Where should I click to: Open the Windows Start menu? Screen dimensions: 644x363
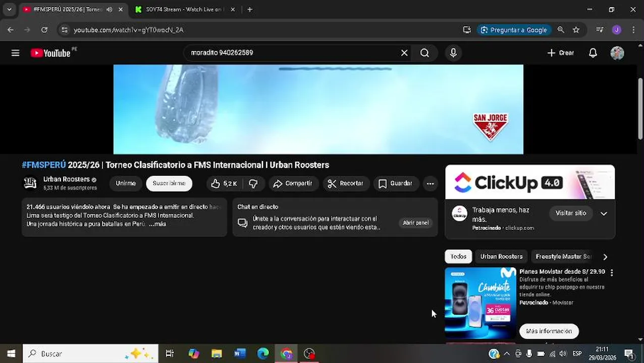(x=11, y=353)
